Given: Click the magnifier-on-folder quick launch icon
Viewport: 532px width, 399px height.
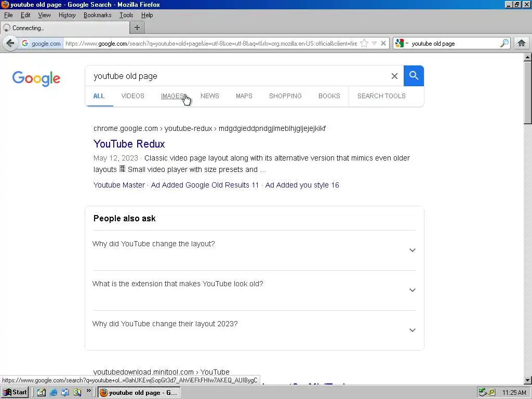Looking at the screenshot, I should (x=77, y=393).
